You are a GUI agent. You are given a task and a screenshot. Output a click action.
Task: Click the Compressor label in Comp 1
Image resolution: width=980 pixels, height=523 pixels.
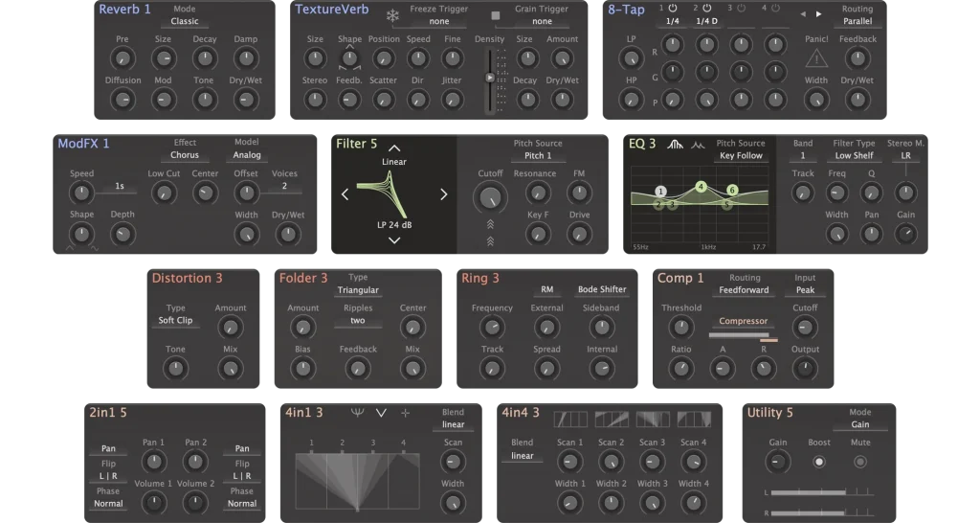coord(744,322)
